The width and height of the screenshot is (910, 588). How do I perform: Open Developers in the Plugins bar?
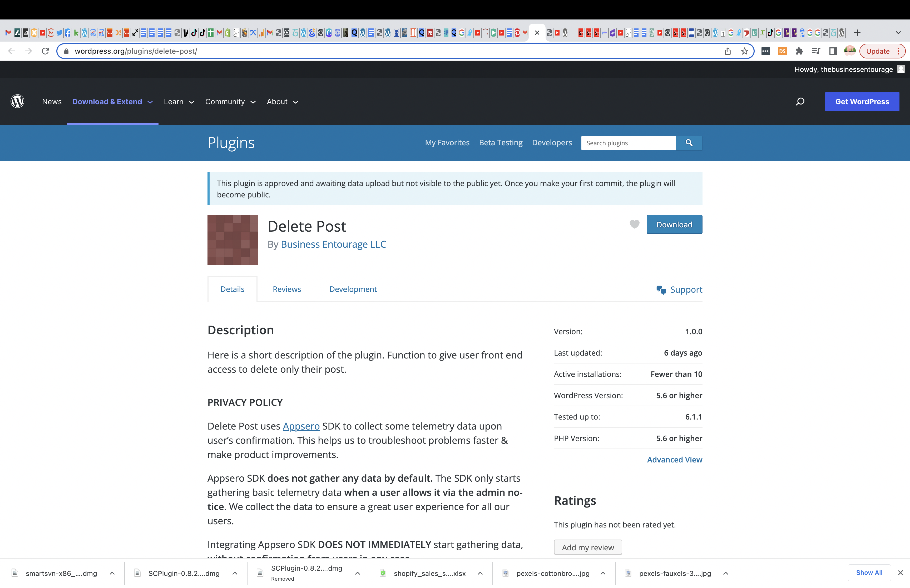click(552, 142)
